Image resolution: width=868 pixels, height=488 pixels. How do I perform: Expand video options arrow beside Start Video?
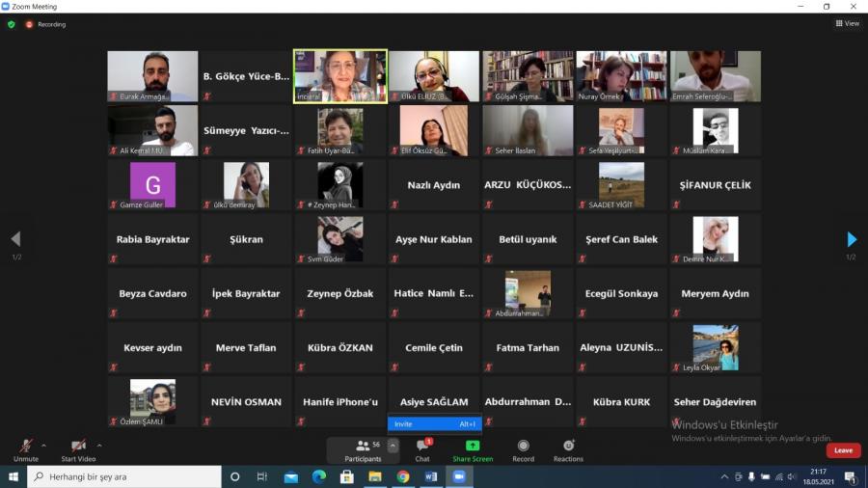99,446
